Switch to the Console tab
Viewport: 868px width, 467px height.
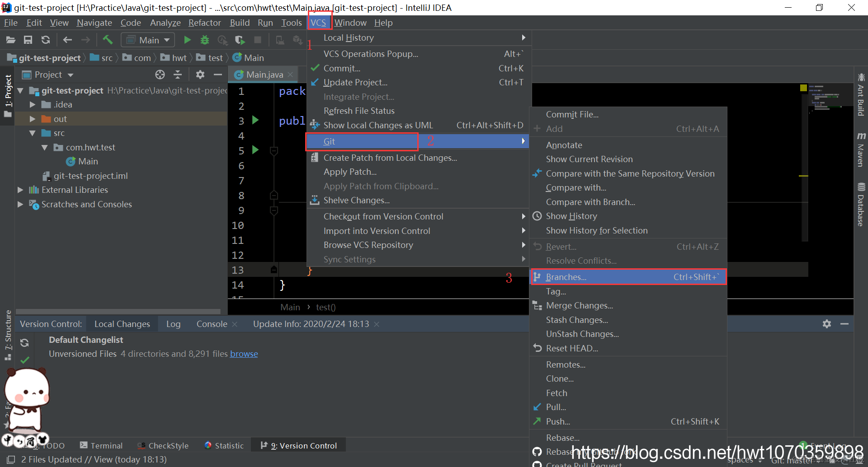(x=212, y=324)
